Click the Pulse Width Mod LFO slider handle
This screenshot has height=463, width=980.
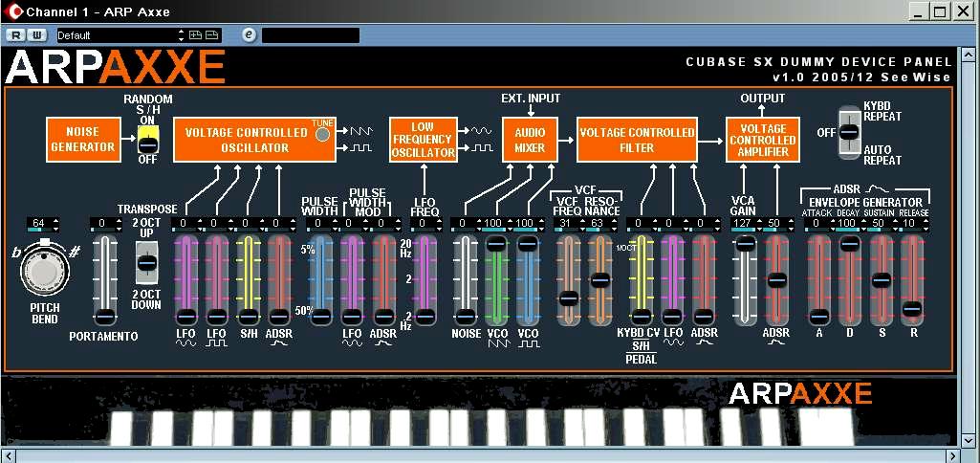[x=352, y=317]
